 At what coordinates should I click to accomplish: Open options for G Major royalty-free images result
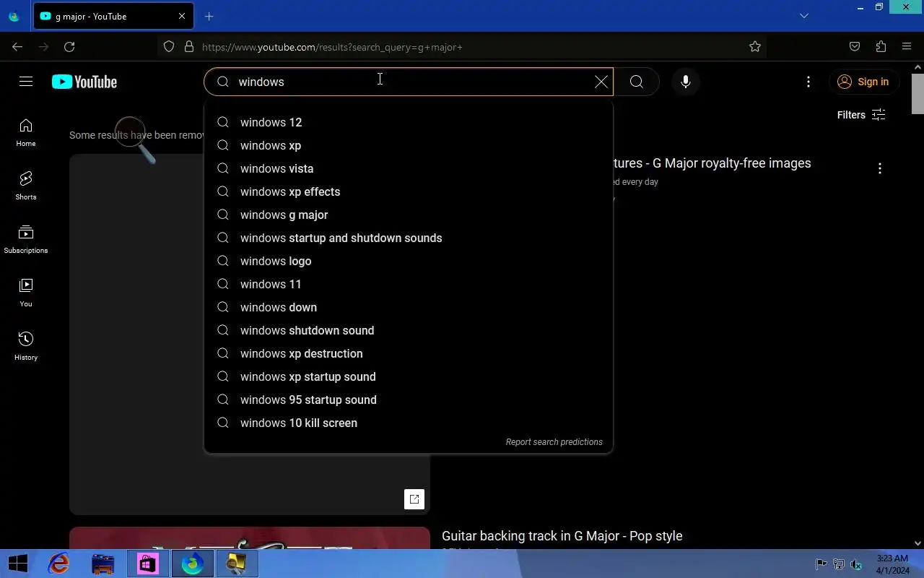click(879, 168)
